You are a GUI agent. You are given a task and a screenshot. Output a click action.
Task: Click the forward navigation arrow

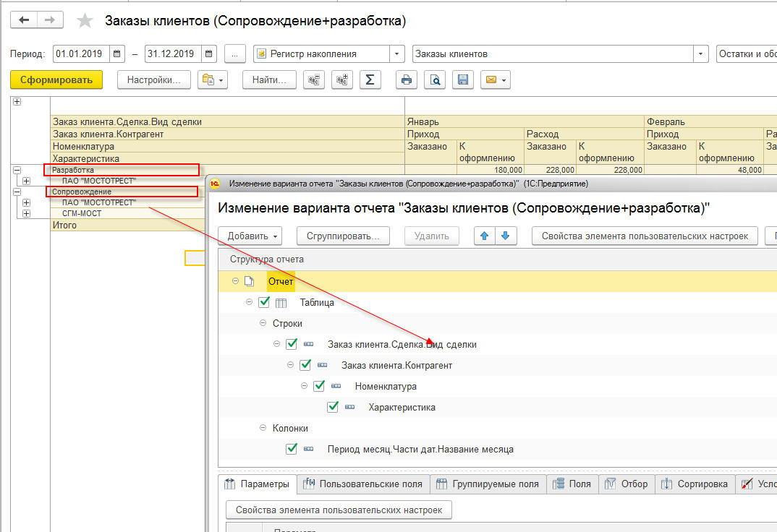[49, 20]
